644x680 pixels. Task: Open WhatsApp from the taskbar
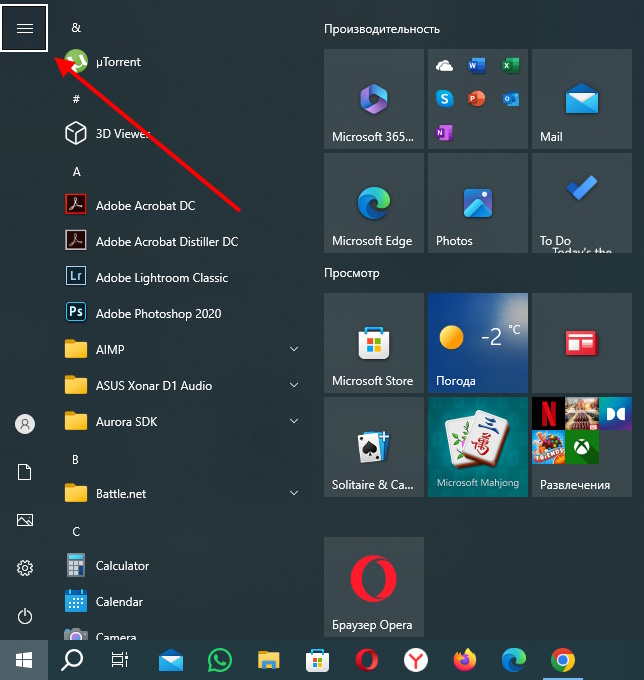click(x=219, y=660)
